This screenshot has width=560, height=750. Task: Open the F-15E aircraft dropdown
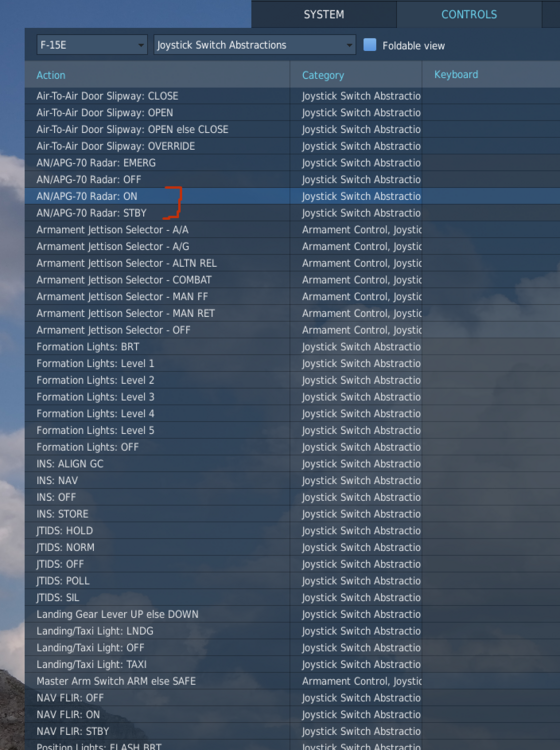tap(92, 45)
